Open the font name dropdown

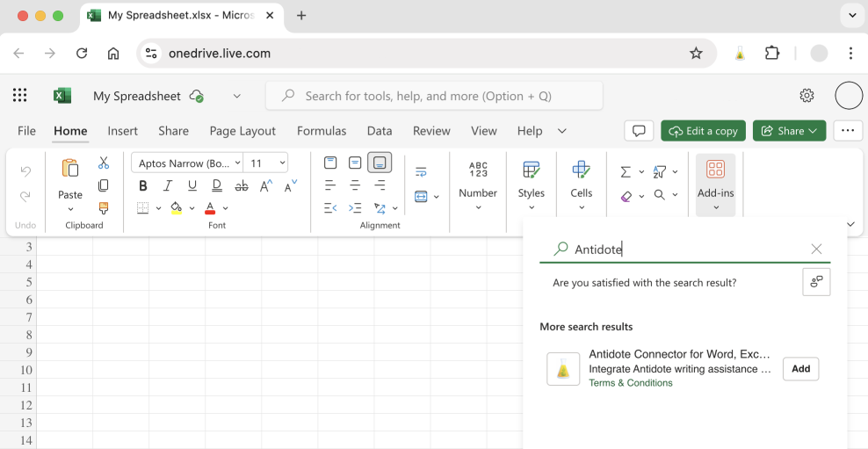coord(188,163)
